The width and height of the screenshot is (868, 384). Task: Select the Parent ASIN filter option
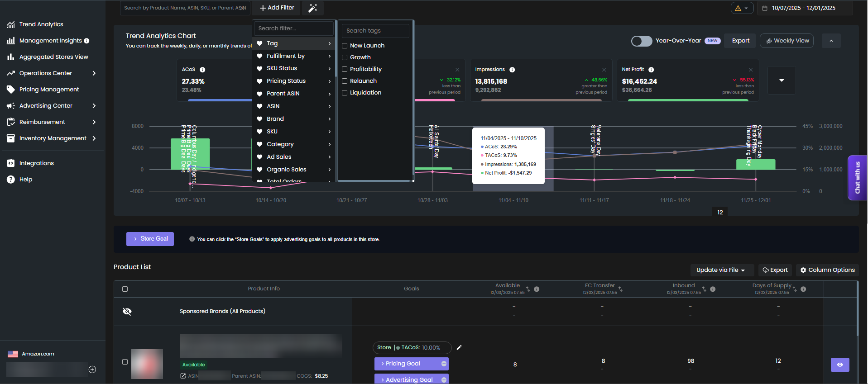click(294, 94)
